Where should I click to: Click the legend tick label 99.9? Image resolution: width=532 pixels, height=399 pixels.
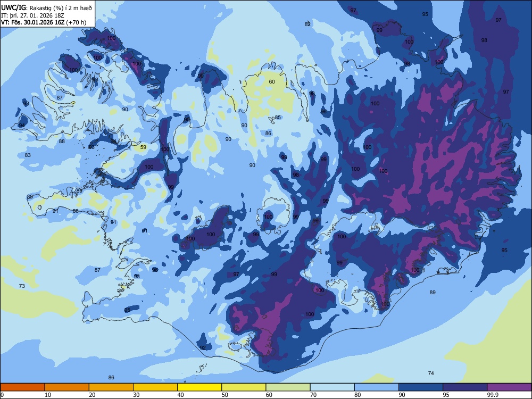(x=492, y=395)
